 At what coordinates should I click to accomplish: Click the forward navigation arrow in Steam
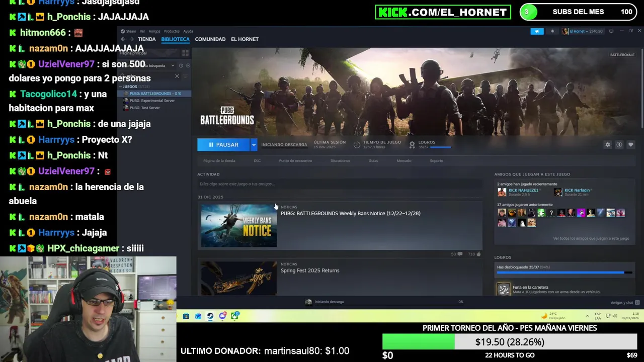(131, 39)
